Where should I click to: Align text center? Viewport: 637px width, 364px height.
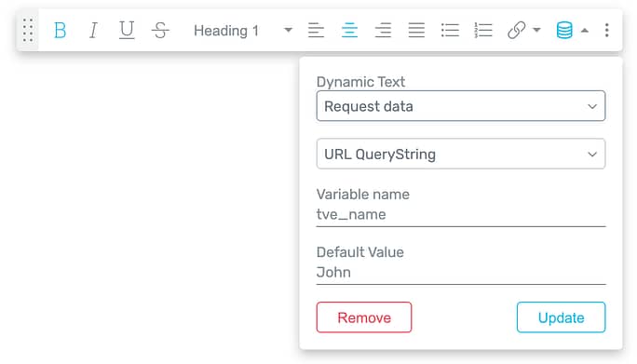coord(349,30)
